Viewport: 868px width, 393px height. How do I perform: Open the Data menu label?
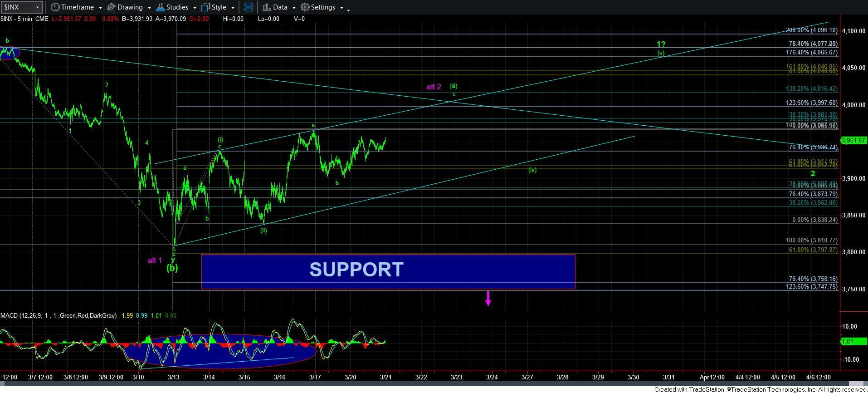[280, 7]
